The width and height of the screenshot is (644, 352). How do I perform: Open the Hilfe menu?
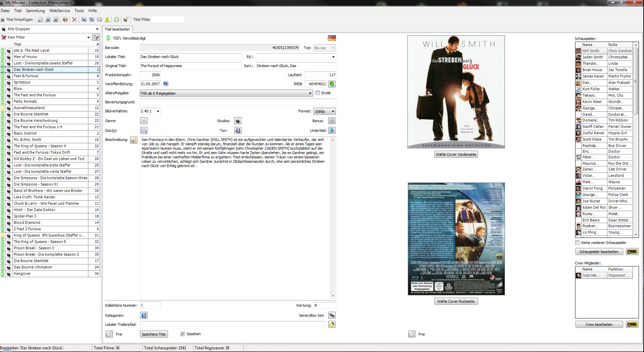pos(93,11)
